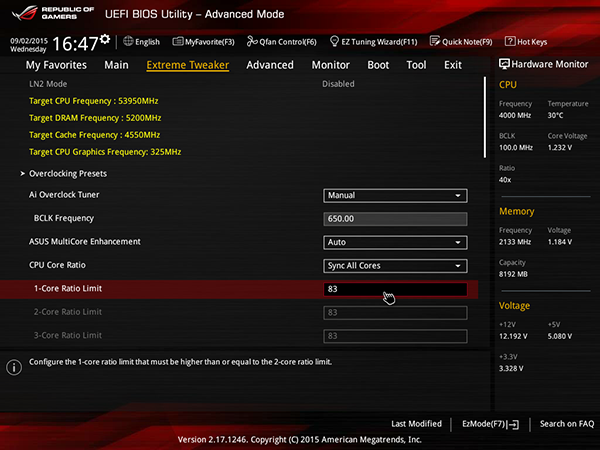
Task: Click the Target CPU Graphics Frequency: 325MHz text
Action: coord(105,152)
